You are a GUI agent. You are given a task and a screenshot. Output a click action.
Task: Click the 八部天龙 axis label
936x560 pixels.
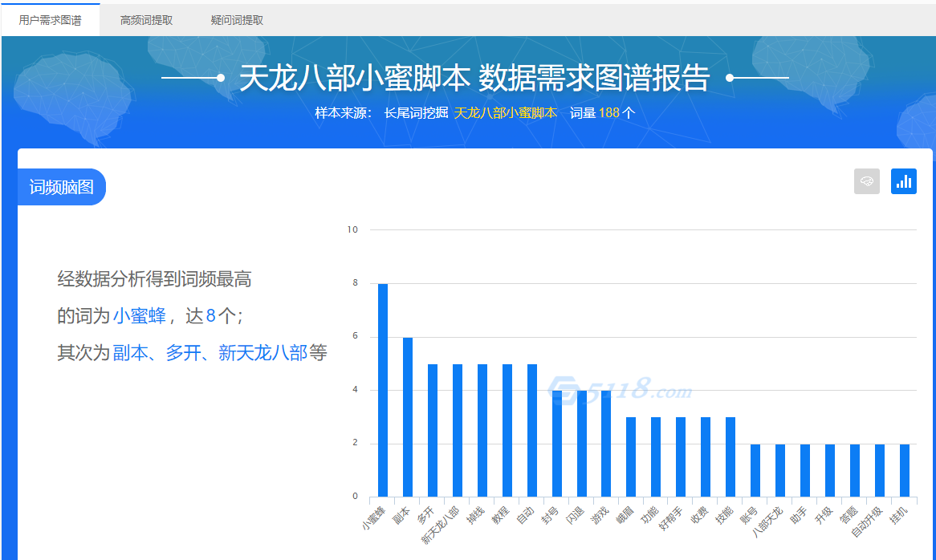767,521
